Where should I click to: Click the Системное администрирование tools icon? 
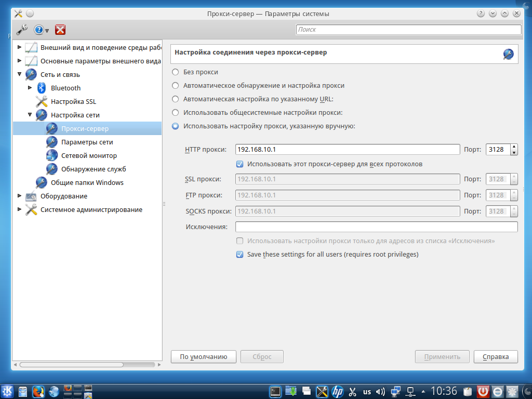pos(31,210)
